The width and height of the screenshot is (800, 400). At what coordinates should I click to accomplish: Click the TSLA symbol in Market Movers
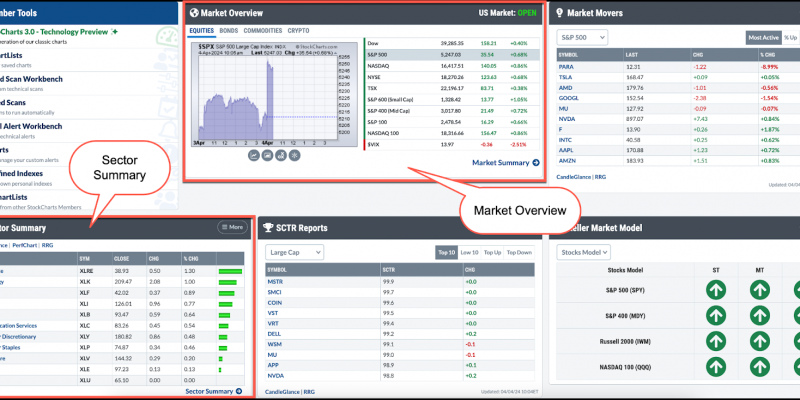565,77
